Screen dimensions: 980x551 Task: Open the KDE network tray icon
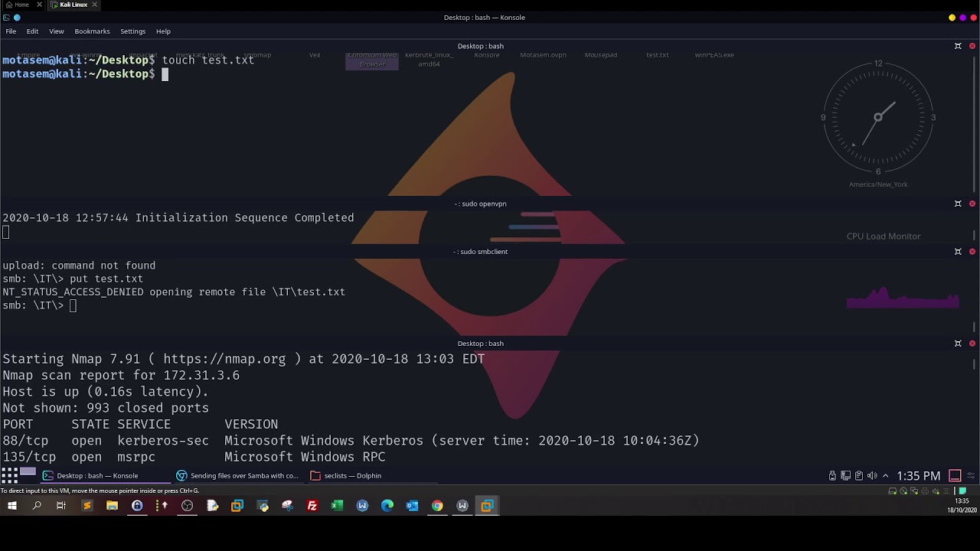point(845,475)
